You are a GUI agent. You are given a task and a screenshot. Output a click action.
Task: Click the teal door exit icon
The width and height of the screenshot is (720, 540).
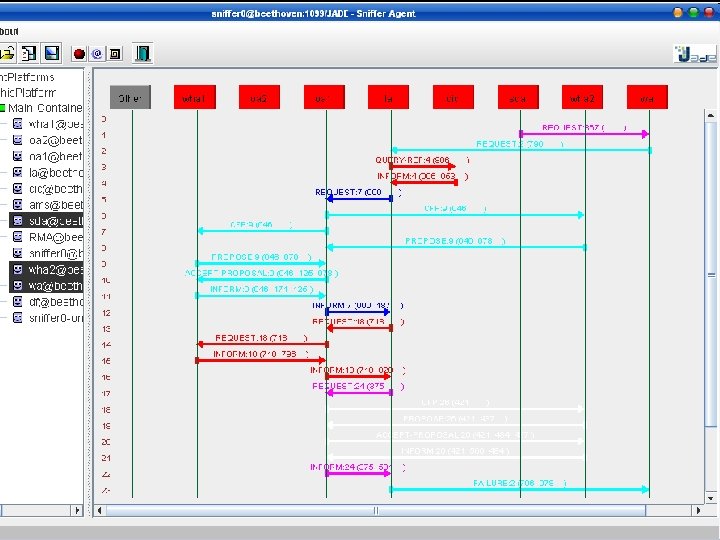point(142,54)
